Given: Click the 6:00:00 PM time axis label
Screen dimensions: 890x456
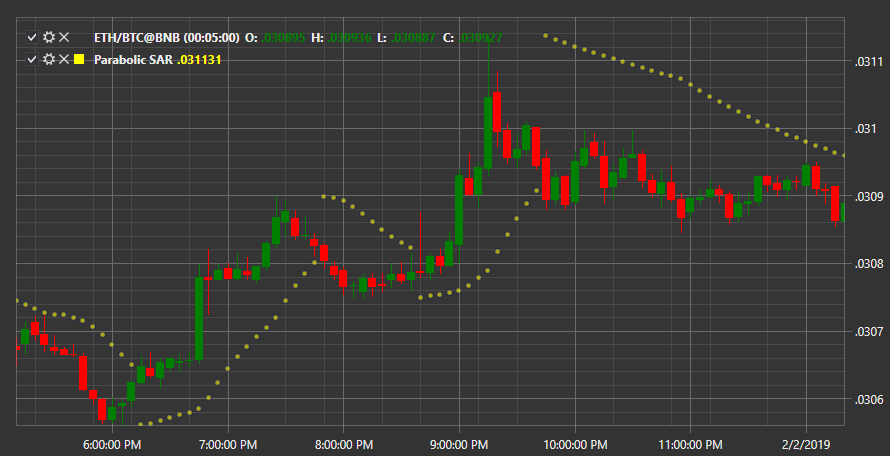Looking at the screenshot, I should [x=112, y=444].
